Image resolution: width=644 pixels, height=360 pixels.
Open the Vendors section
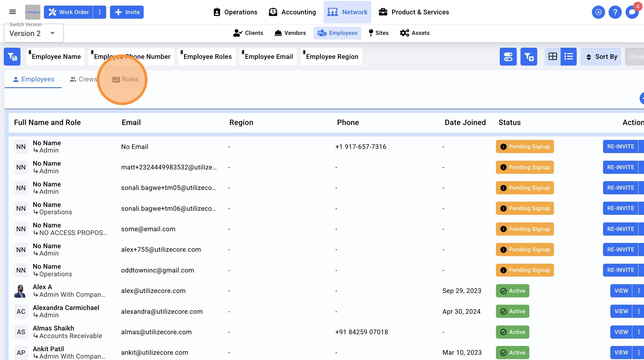290,33
